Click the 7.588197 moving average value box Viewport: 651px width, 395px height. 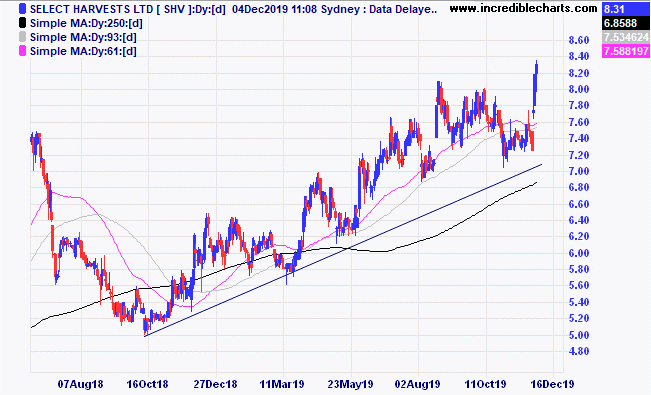tap(626, 51)
